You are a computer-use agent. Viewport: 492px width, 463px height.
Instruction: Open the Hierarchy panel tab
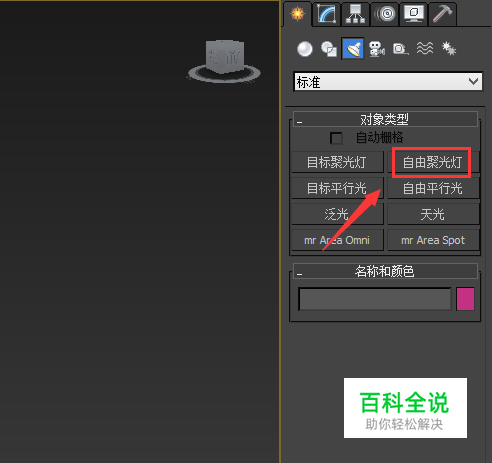[355, 14]
